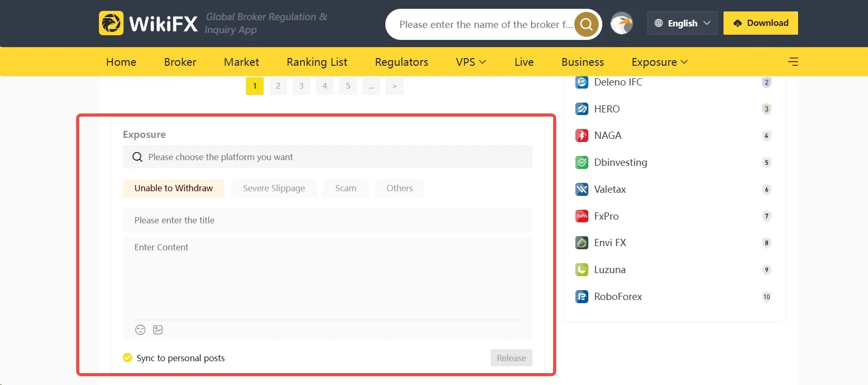The image size is (868, 385).
Task: Open the Broker menu item
Action: [180, 62]
